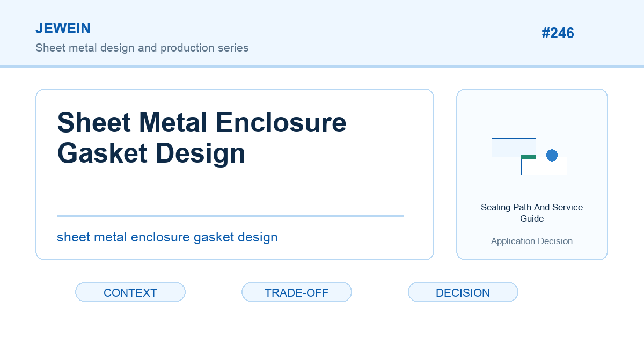
Task: Click the word Guide in the side card
Action: (532, 218)
